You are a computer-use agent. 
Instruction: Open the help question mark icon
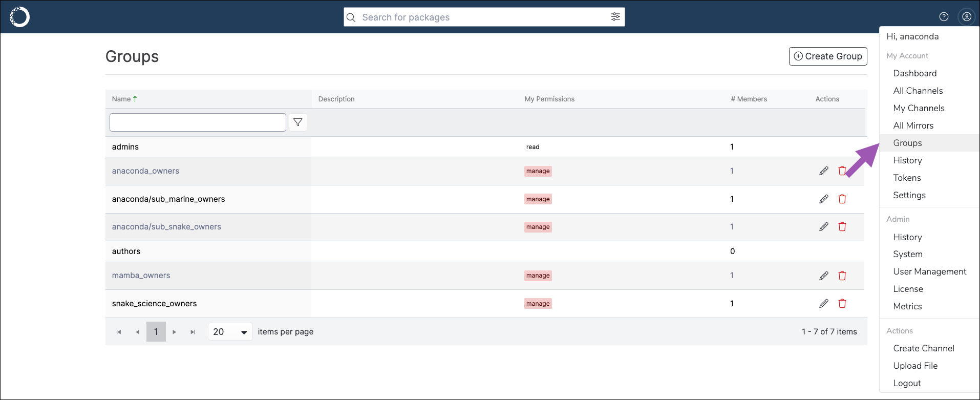[944, 17]
